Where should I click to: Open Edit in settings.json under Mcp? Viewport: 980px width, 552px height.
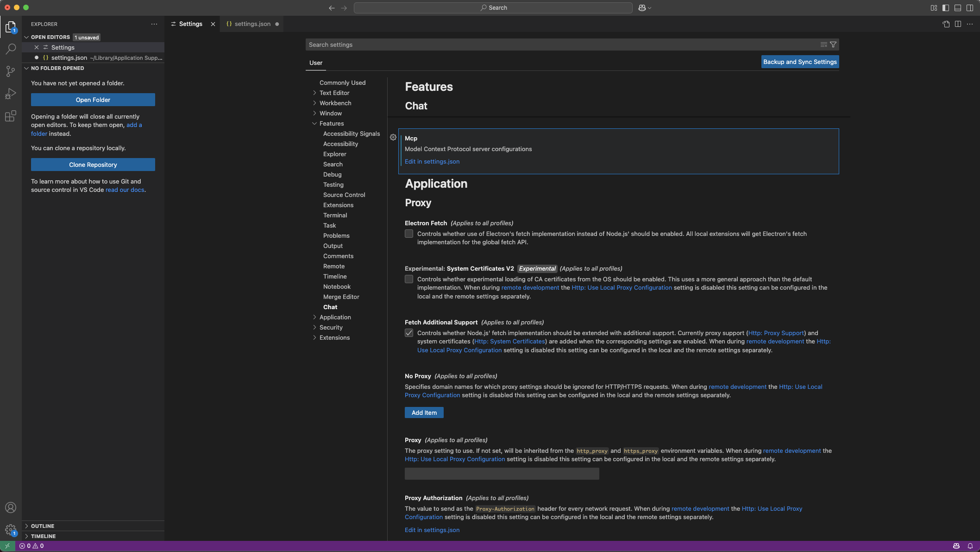[x=432, y=161]
